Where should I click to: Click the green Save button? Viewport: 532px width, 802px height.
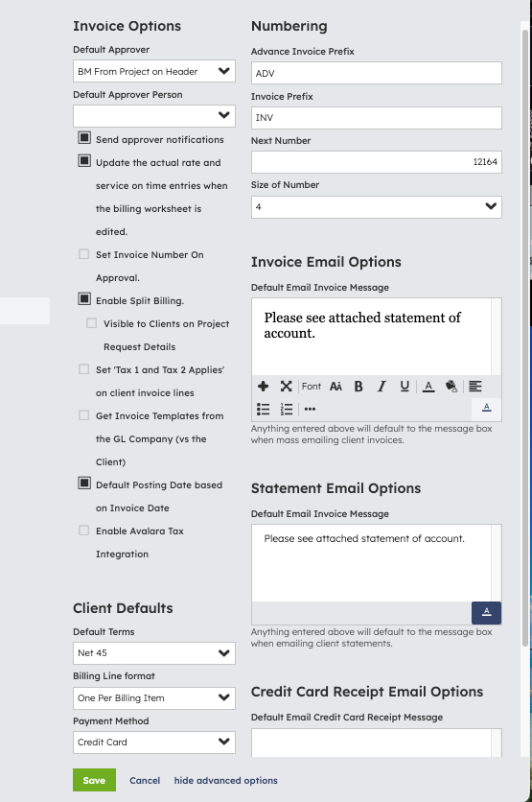[94, 780]
